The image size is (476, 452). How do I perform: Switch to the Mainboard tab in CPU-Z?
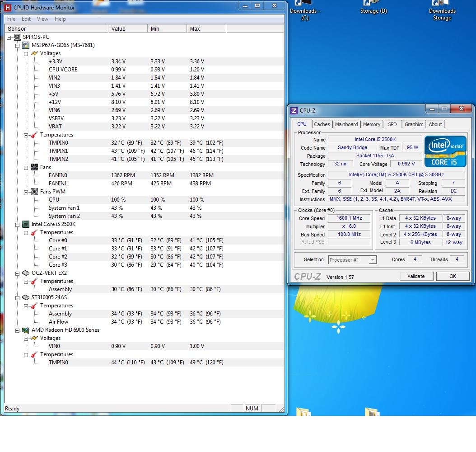(346, 124)
